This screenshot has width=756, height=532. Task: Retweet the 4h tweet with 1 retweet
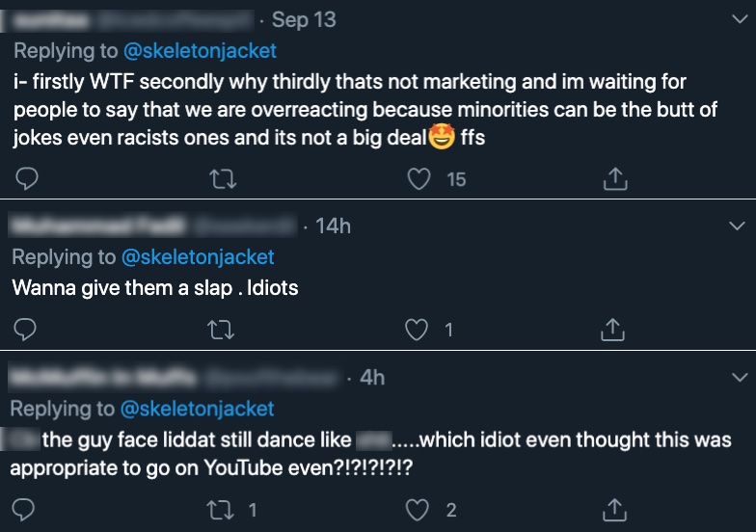pyautogui.click(x=220, y=510)
